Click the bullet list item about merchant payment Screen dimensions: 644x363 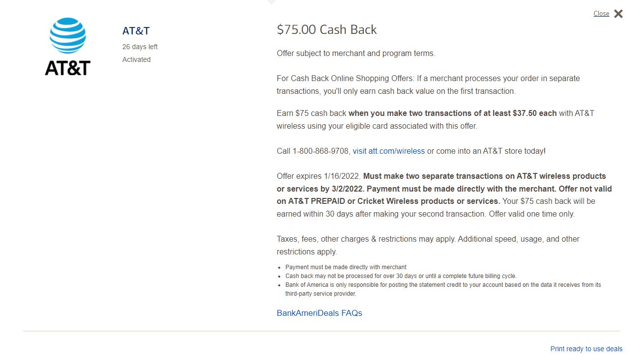[x=345, y=267]
